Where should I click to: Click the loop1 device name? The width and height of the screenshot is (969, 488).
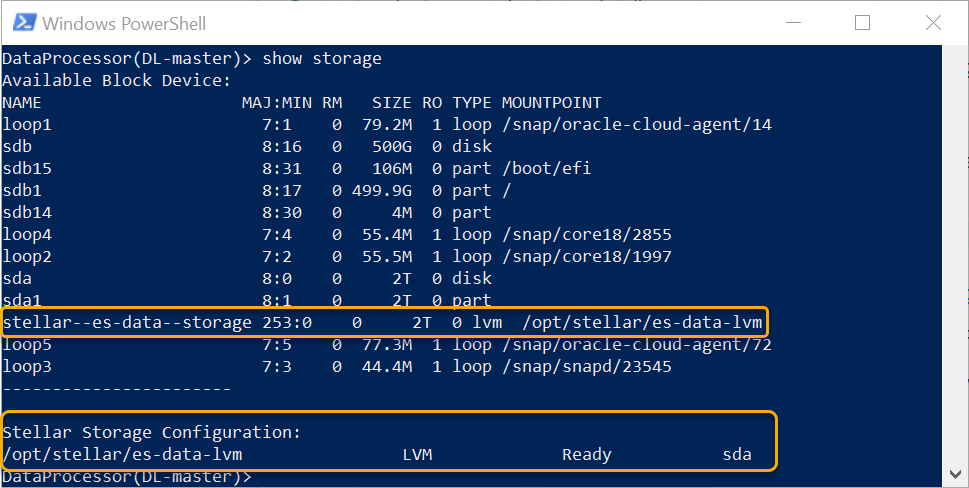point(27,125)
